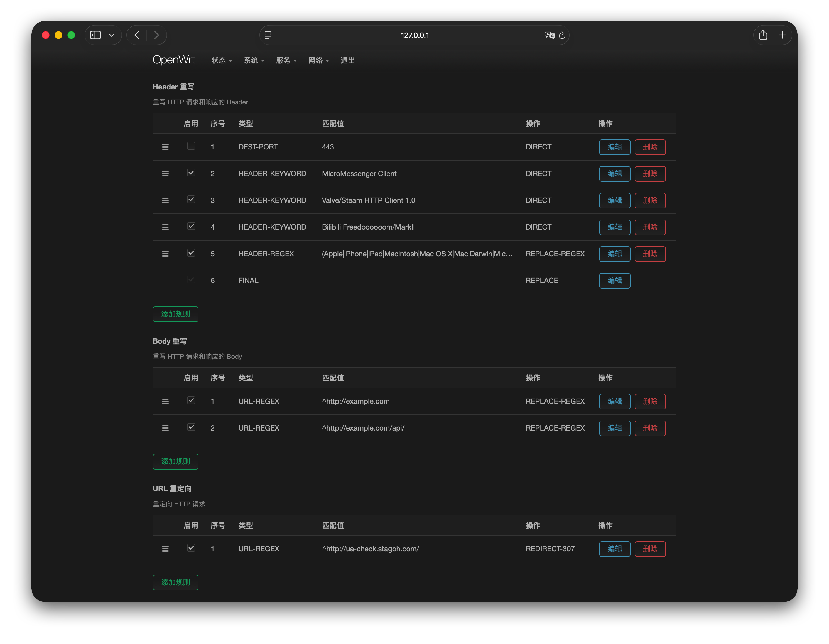829x644 pixels.
Task: Click drag handle of ua-check.stagoh.com redirect row
Action: [x=165, y=549]
